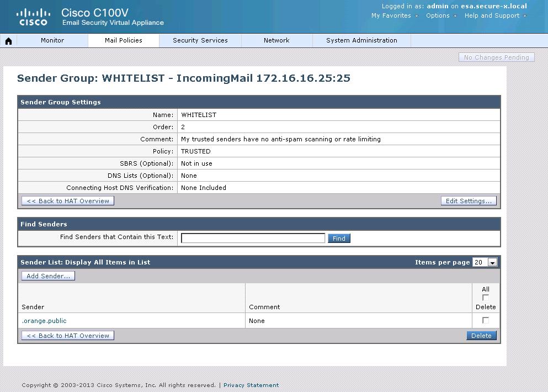Screen dimensions: 548x392
Task: Click the Find button
Action: tap(339, 239)
